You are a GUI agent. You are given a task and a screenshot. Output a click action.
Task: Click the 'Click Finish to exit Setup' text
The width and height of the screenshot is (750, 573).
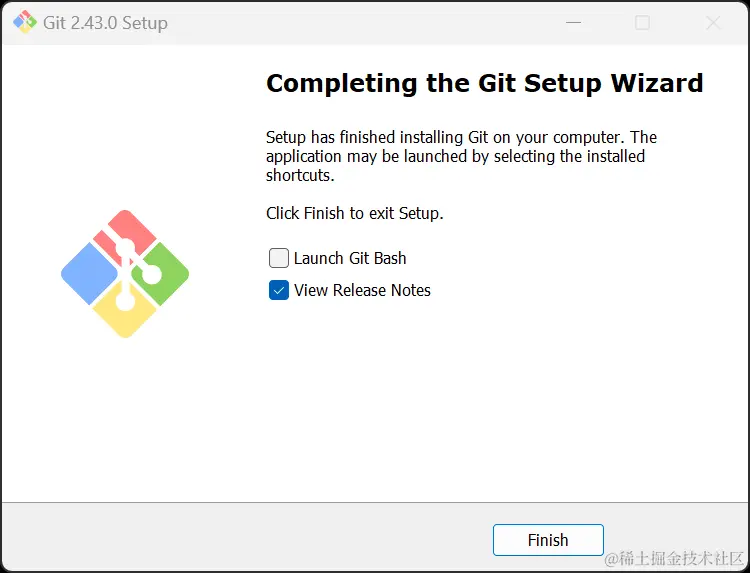[x=354, y=213]
